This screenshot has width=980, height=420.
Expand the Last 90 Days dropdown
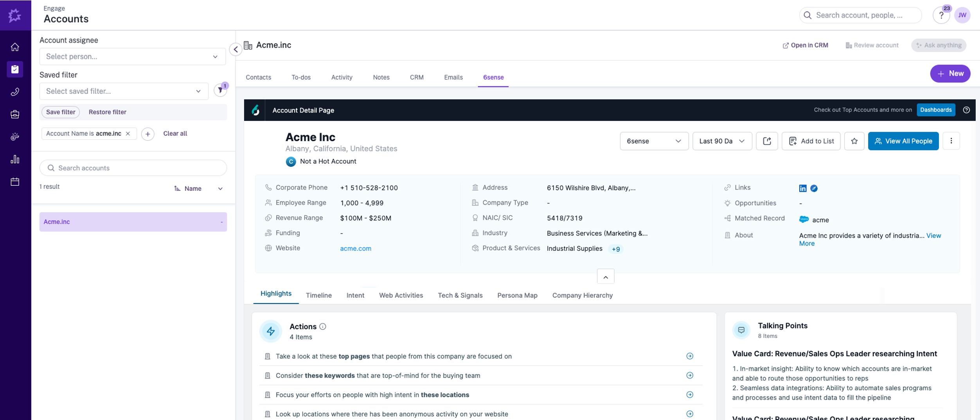click(x=722, y=141)
